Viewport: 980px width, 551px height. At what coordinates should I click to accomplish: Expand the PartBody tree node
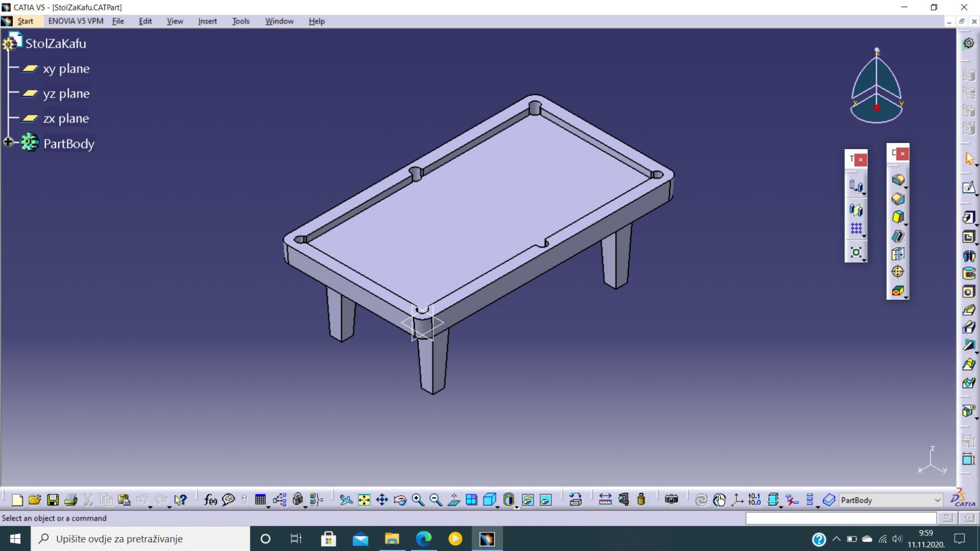[x=8, y=142]
